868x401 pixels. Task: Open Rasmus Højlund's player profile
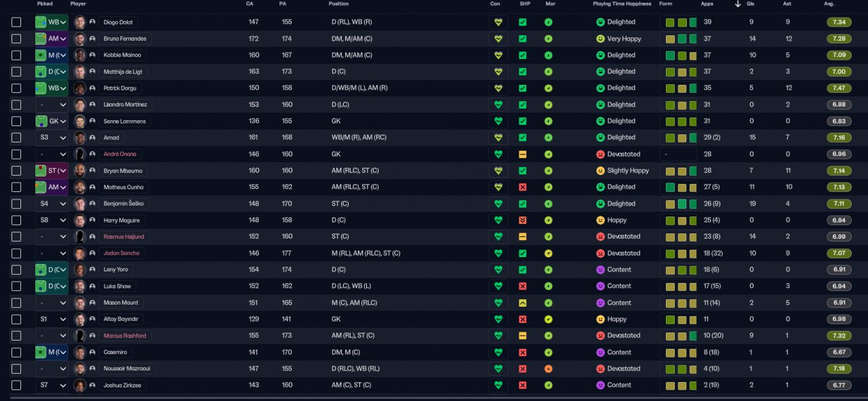(124, 237)
